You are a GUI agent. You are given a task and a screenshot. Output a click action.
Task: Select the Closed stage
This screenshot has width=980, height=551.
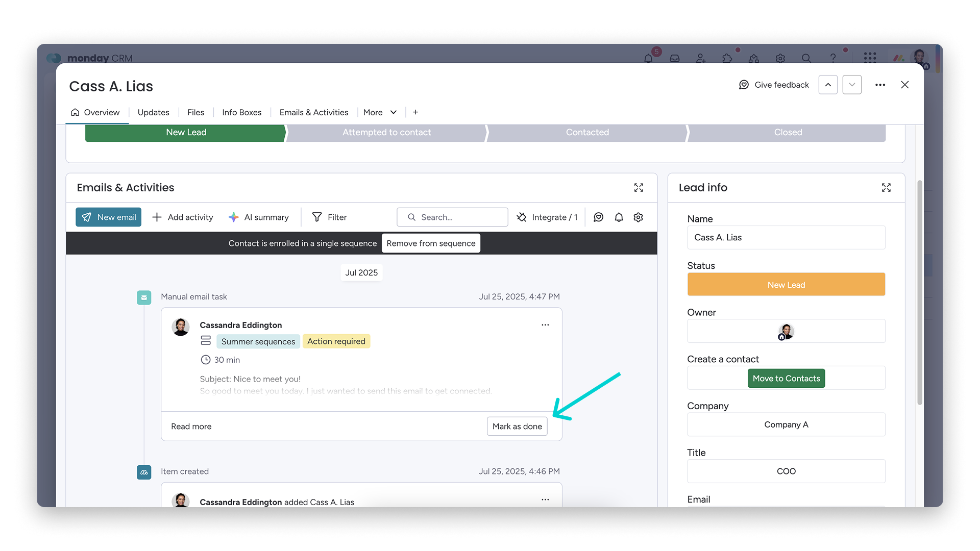click(x=788, y=133)
